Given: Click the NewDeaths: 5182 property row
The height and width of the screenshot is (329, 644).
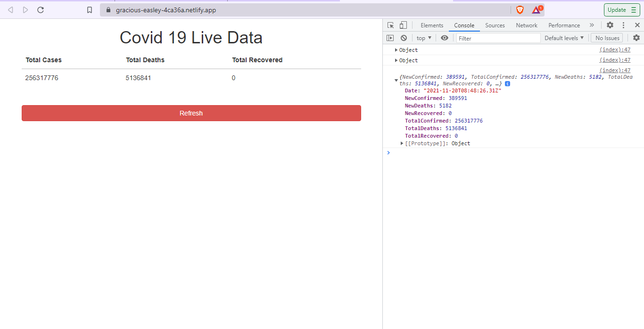Looking at the screenshot, I should (x=428, y=106).
